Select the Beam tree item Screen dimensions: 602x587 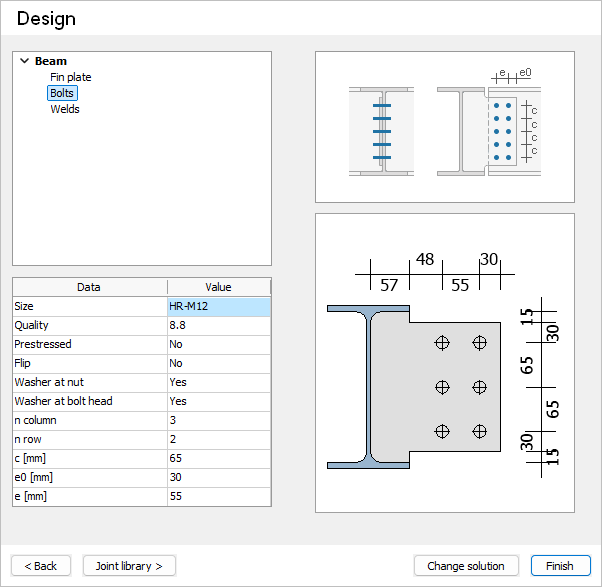coord(51,61)
